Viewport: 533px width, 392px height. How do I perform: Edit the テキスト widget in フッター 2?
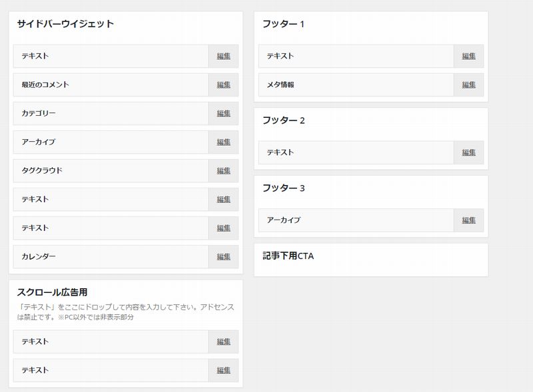468,152
